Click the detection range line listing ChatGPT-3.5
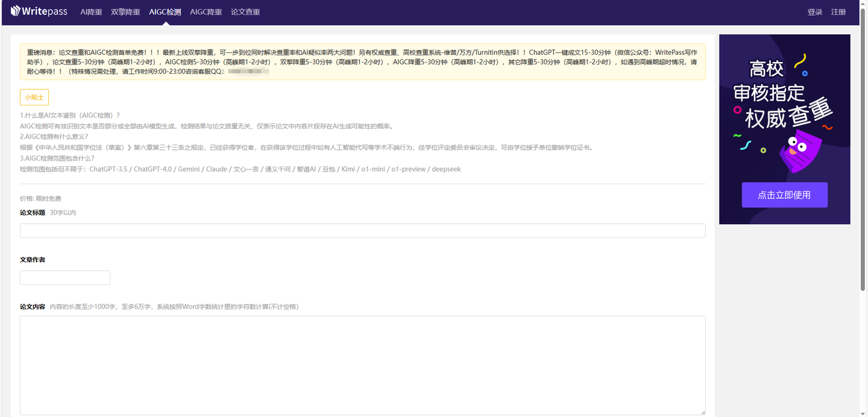 click(x=241, y=169)
